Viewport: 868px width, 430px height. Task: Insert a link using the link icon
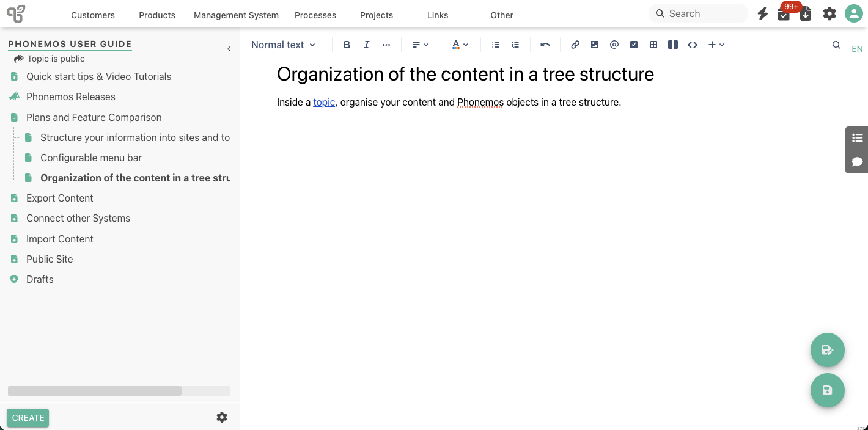pos(575,45)
